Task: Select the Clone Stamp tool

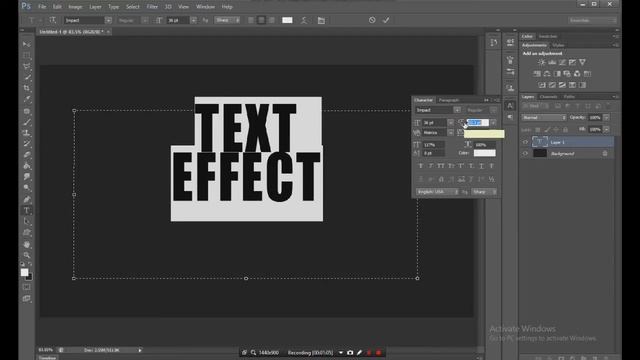Action: click(x=27, y=133)
